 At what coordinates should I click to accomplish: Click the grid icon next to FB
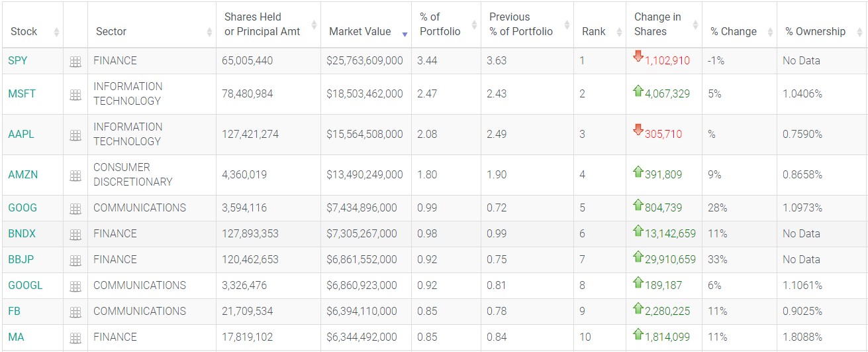tap(75, 312)
